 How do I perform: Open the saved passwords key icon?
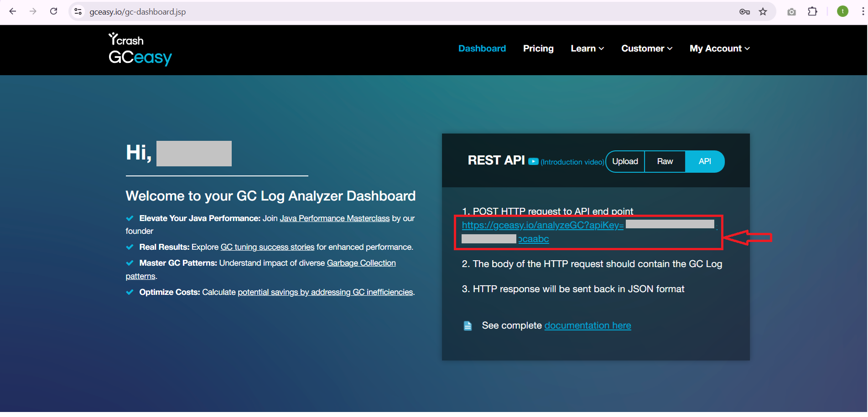pyautogui.click(x=744, y=12)
